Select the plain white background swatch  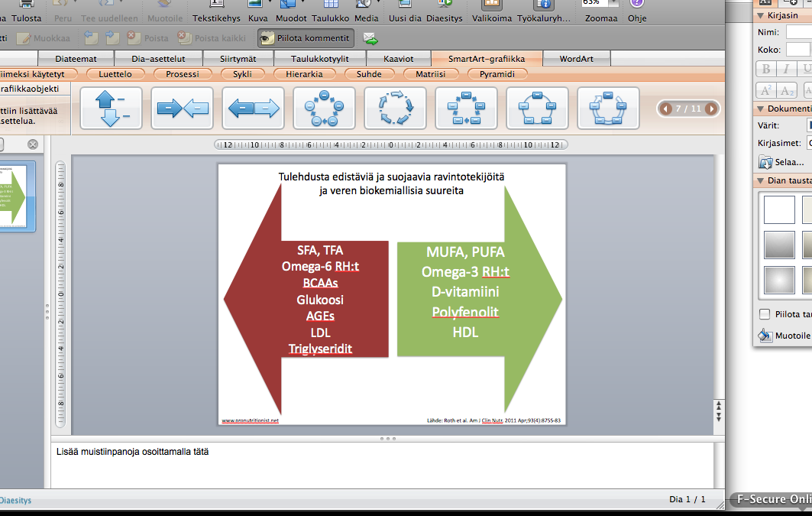coord(779,209)
